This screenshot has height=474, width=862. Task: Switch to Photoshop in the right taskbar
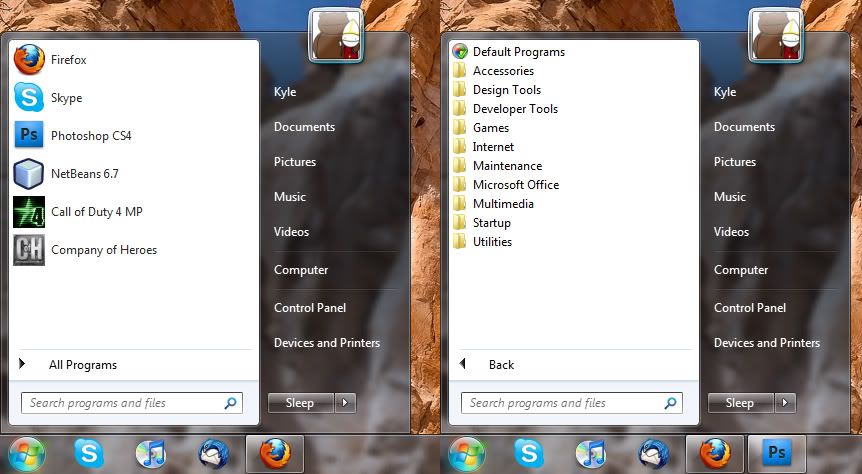pos(777,454)
